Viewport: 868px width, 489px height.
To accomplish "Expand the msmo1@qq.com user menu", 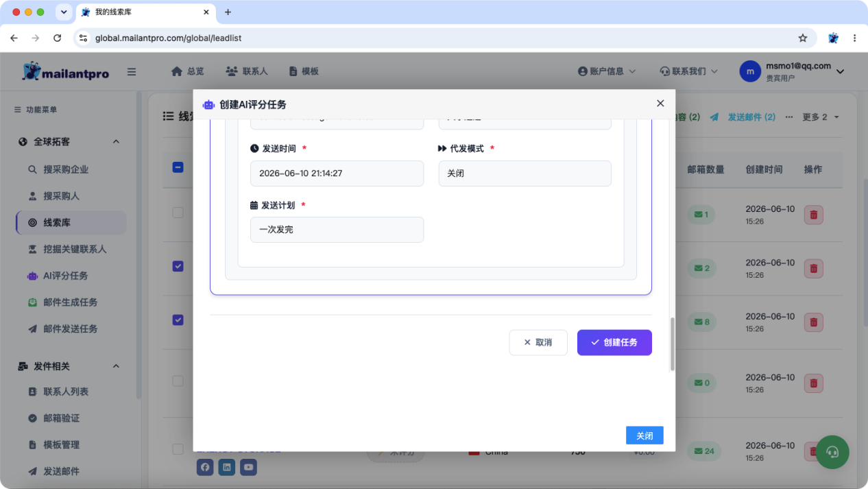I will coord(792,71).
